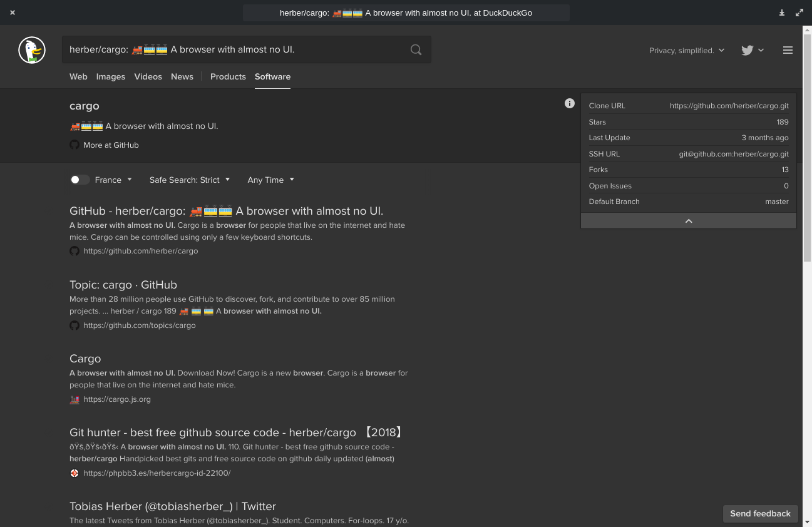The image size is (812, 527).
Task: Click the page title address bar
Action: pyautogui.click(x=406, y=13)
